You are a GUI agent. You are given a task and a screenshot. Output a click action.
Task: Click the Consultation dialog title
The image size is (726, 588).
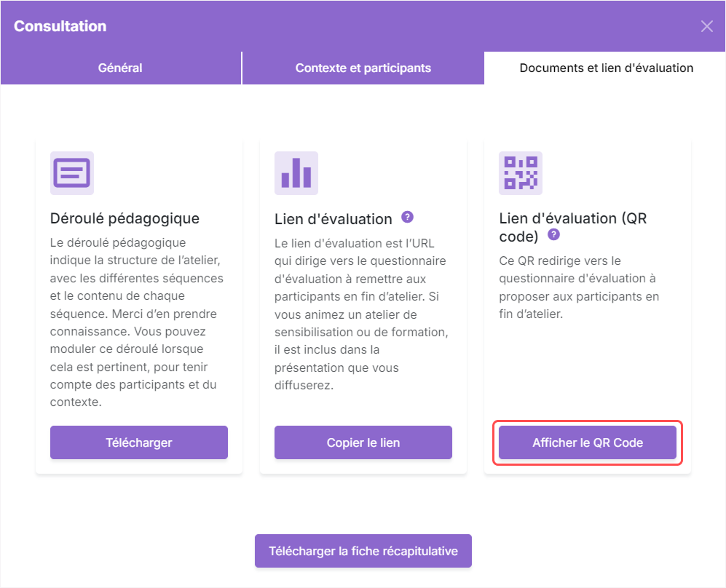click(60, 26)
